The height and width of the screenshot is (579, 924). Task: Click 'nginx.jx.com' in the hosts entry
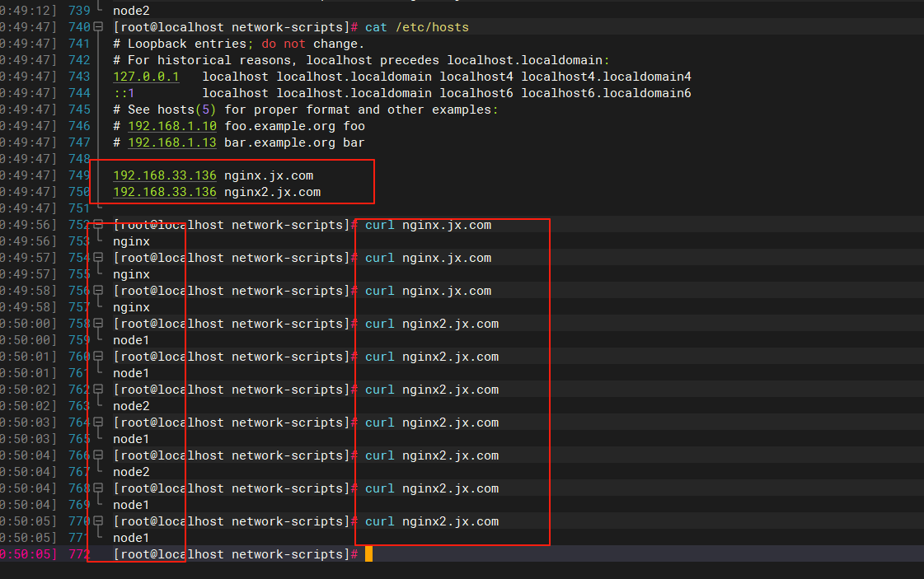pos(269,175)
